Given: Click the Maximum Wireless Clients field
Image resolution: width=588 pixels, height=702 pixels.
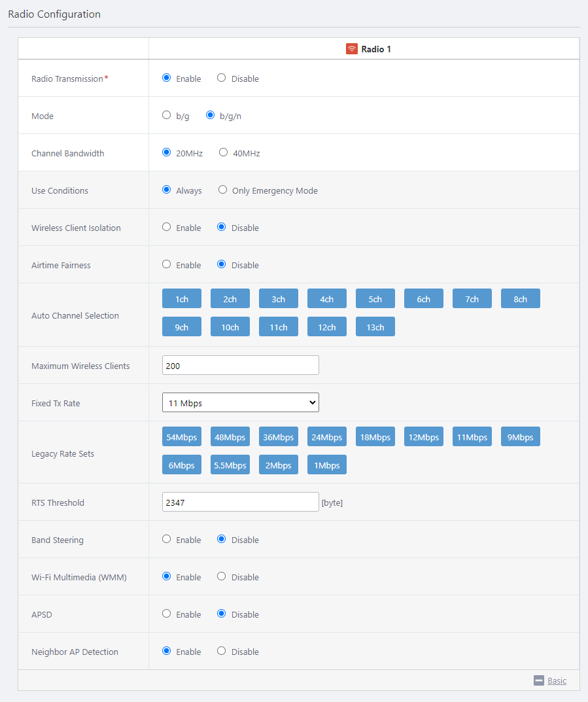Looking at the screenshot, I should (240, 365).
